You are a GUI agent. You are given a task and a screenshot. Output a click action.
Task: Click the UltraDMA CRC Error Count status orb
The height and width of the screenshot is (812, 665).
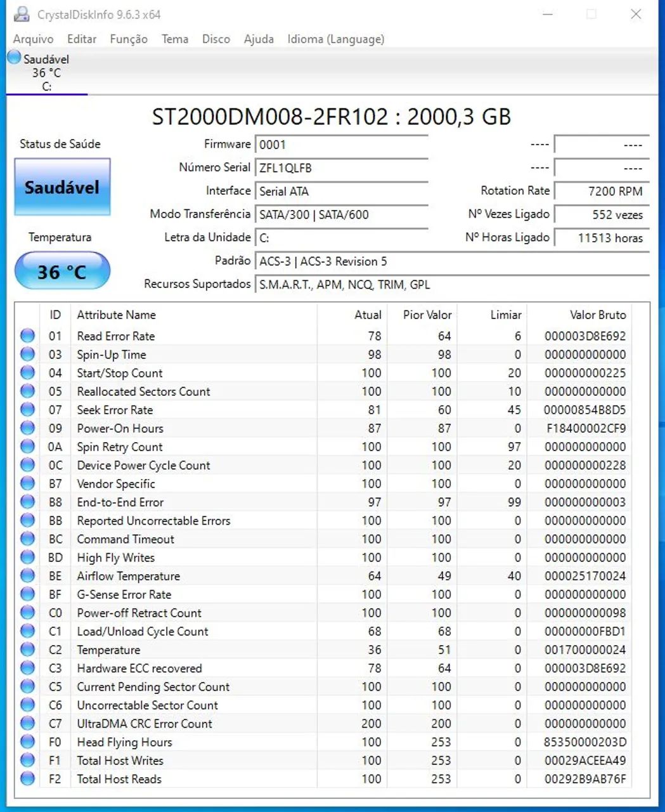coord(28,723)
